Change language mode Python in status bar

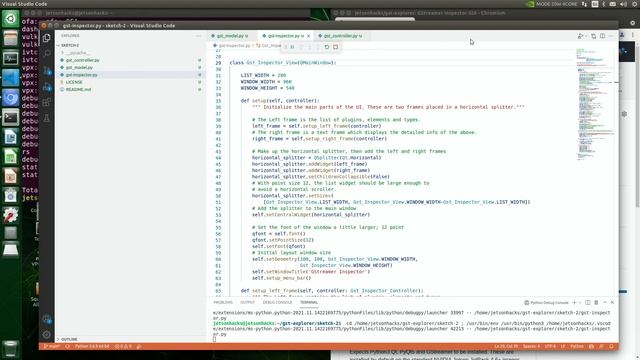[577, 347]
